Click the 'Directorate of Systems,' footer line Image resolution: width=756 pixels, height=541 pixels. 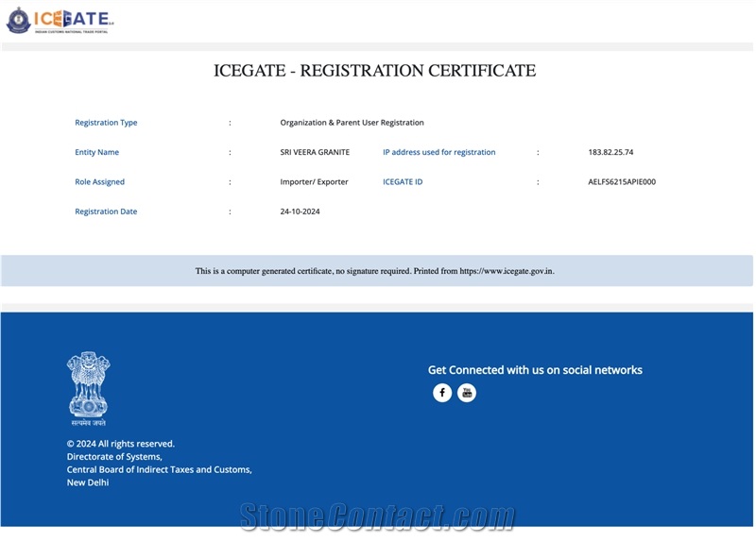pos(114,457)
